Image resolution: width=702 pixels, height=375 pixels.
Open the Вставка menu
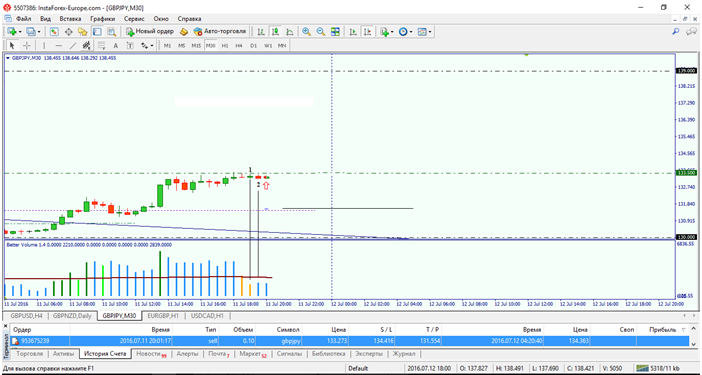(x=70, y=19)
